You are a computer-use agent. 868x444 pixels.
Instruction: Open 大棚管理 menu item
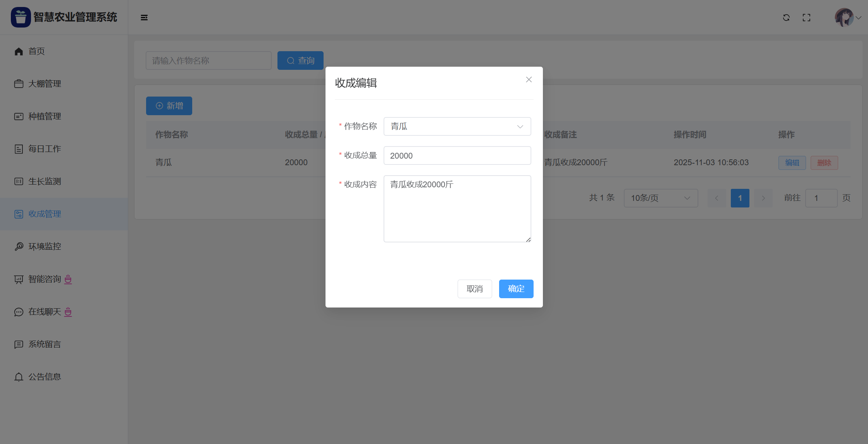tap(45, 84)
